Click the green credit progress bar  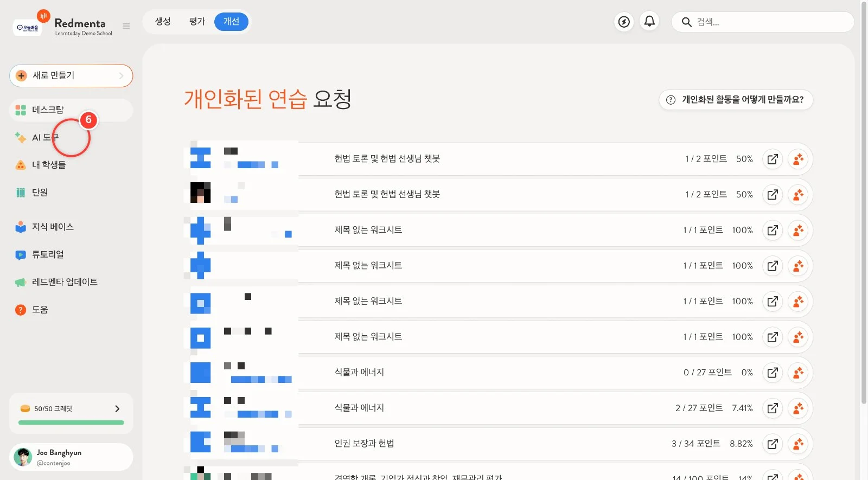71,423
